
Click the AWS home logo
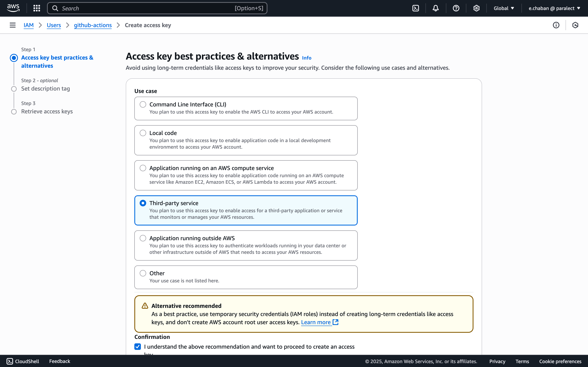coord(13,8)
